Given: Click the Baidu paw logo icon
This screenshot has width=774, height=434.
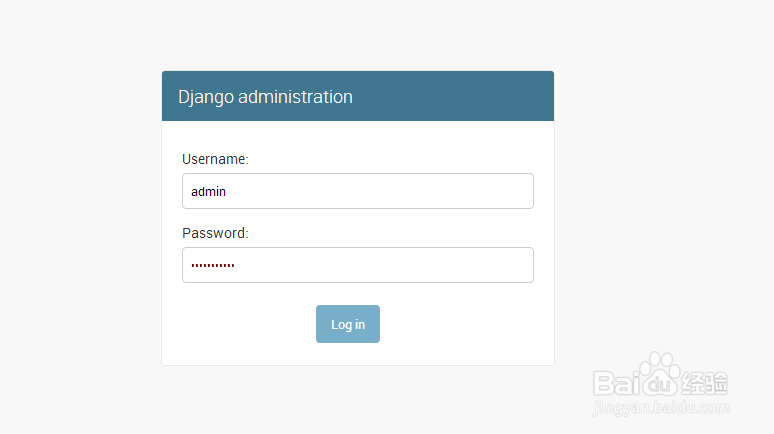Looking at the screenshot, I should [x=660, y=370].
